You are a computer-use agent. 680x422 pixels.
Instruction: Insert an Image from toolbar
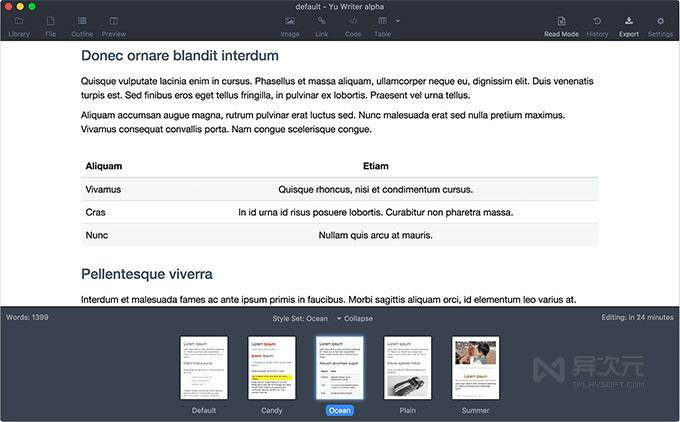click(290, 21)
